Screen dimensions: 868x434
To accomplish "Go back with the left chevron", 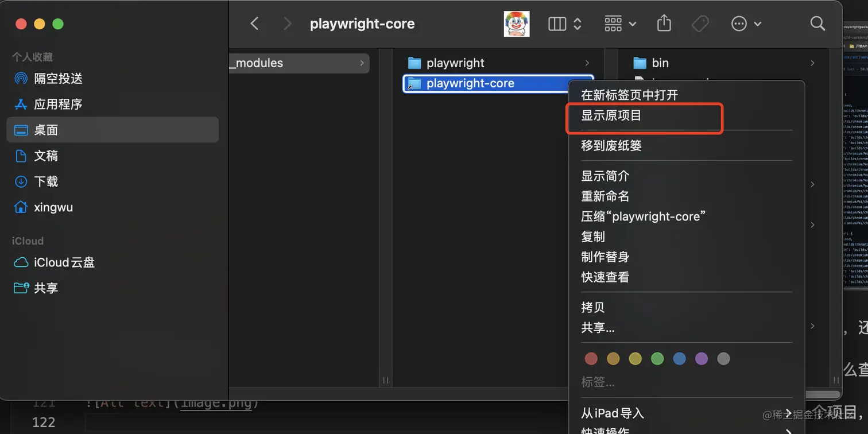I will click(255, 24).
